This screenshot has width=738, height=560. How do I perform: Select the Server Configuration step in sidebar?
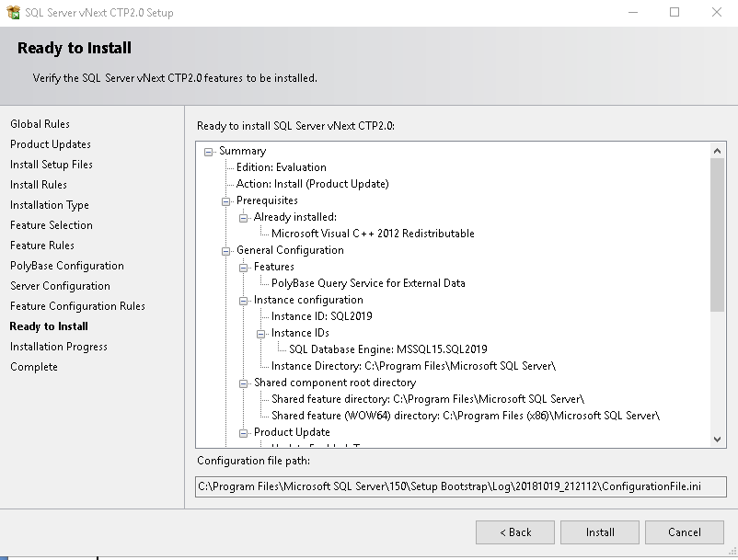[x=60, y=286]
